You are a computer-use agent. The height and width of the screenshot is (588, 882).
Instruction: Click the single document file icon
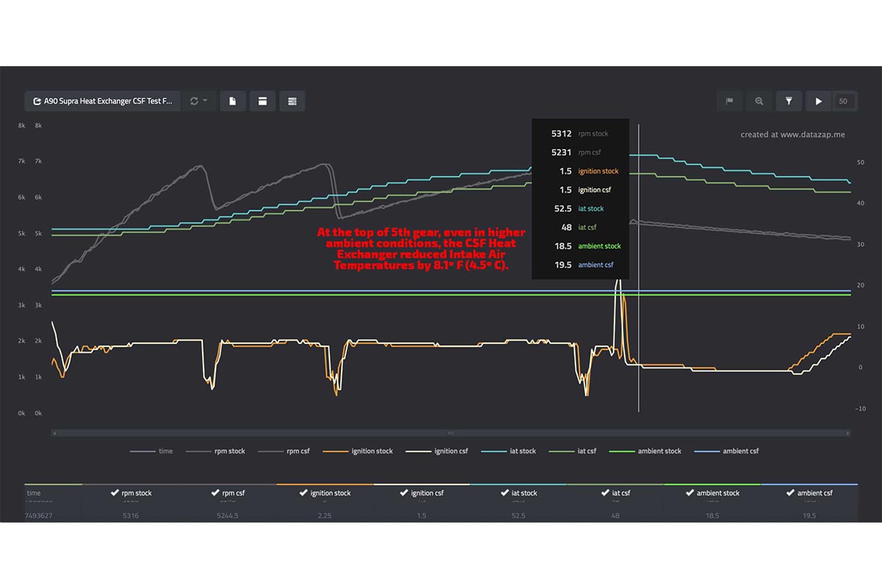coord(233,101)
